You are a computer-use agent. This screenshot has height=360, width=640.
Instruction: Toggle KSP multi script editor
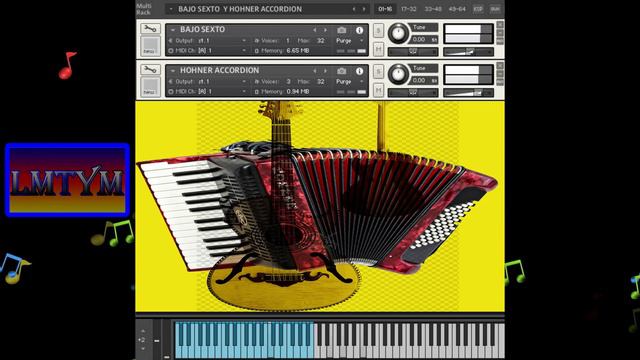click(478, 9)
